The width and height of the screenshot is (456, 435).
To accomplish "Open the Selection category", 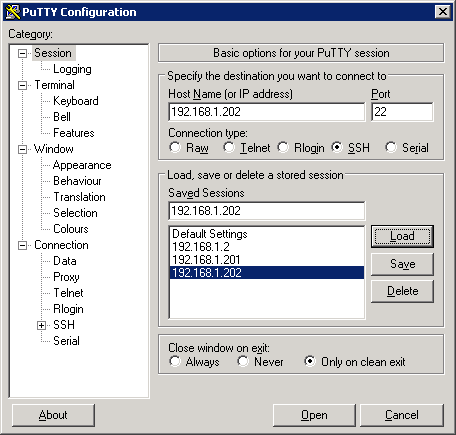I will (75, 213).
